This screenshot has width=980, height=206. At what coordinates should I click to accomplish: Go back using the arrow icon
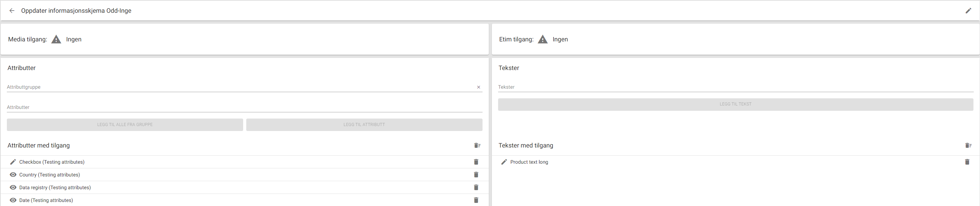point(12,11)
